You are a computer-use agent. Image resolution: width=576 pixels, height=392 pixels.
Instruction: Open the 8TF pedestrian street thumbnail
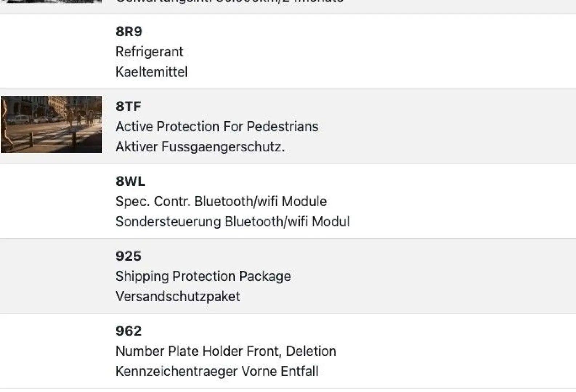pyautogui.click(x=51, y=124)
